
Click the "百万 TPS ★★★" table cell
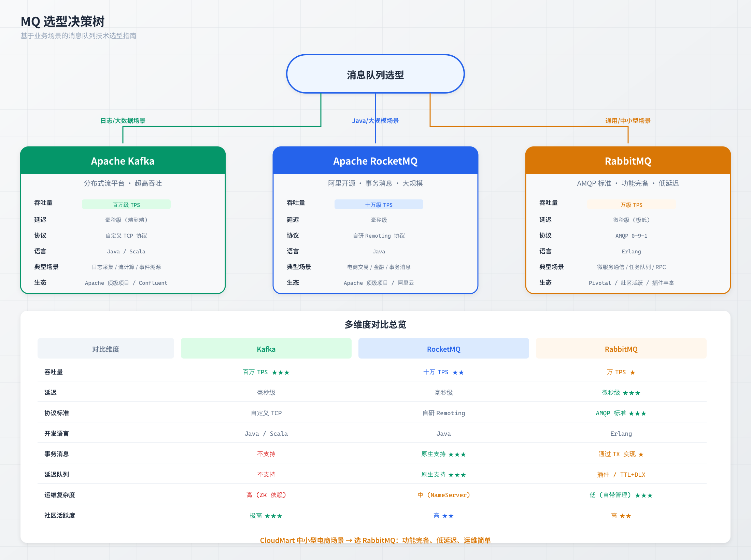pos(266,372)
